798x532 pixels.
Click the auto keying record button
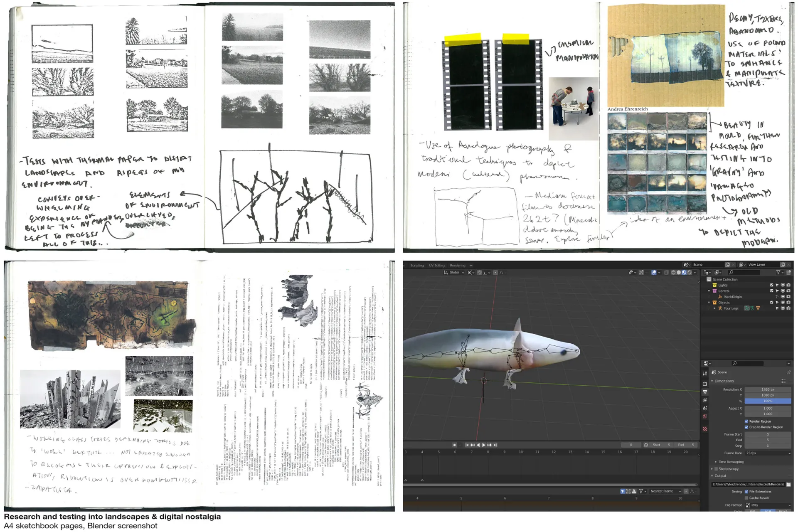click(x=454, y=445)
